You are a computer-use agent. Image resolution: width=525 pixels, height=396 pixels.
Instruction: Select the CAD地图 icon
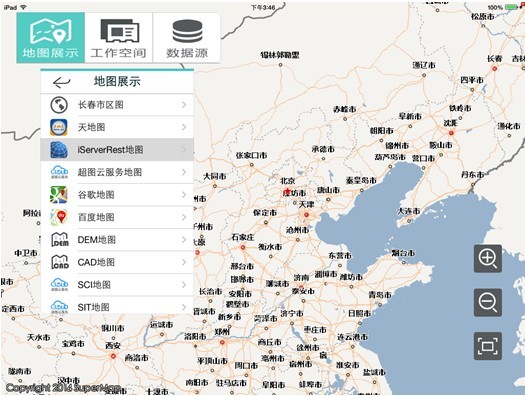(60, 262)
